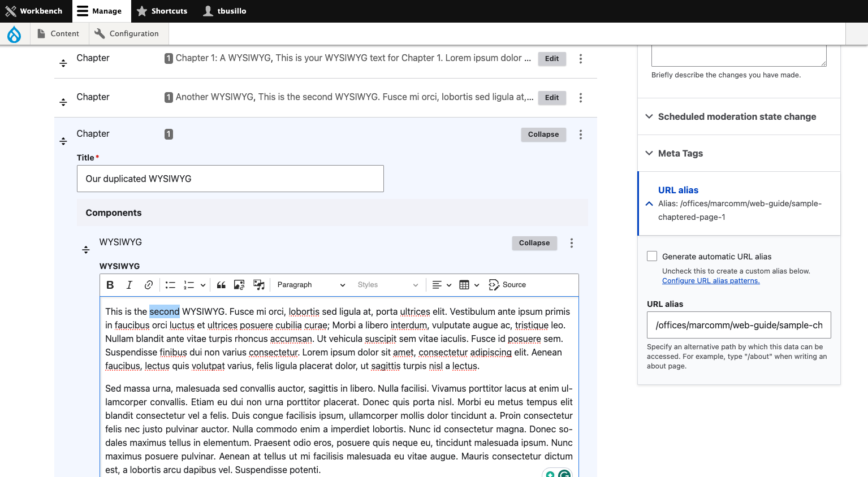868x477 pixels.
Task: Collapse the WYSIWYG component
Action: click(x=534, y=243)
